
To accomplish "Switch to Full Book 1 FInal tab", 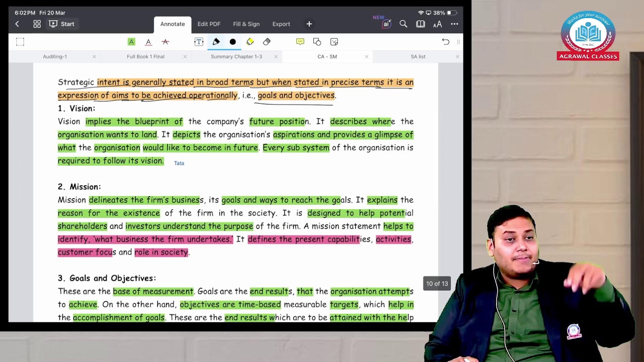I will click(145, 57).
